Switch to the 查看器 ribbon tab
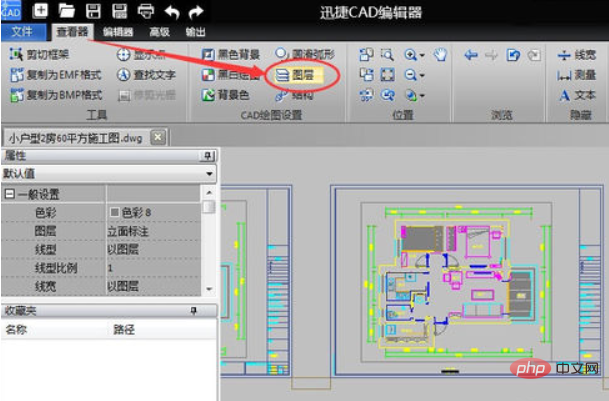Screen dimensions: 609x401 pyautogui.click(x=72, y=31)
